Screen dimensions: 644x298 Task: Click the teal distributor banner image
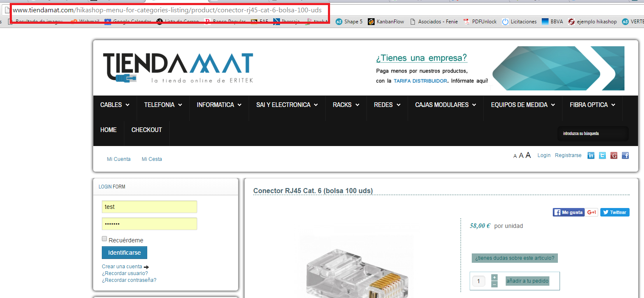(x=558, y=68)
